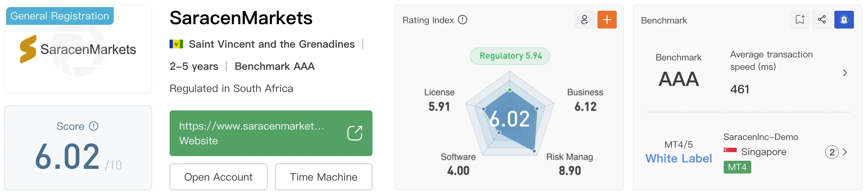Click the Rating Index label
The width and height of the screenshot is (868, 196).
pos(428,20)
